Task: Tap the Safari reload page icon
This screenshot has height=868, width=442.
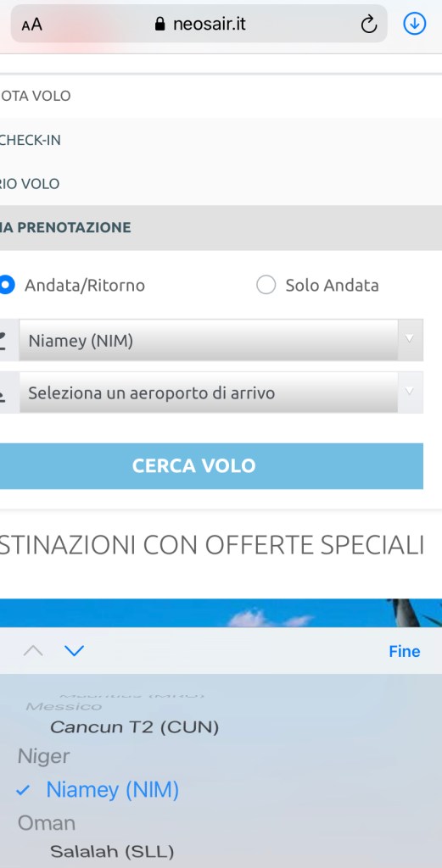Action: (x=368, y=25)
